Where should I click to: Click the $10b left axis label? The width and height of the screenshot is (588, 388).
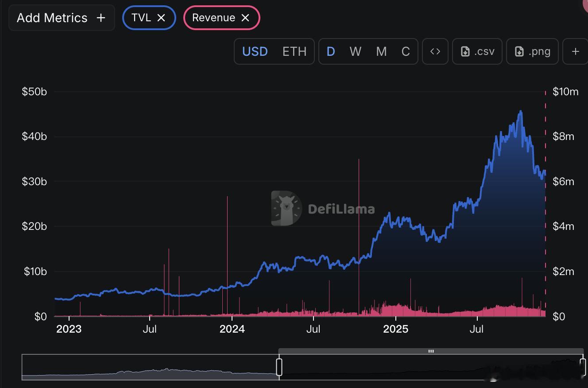tap(35, 272)
